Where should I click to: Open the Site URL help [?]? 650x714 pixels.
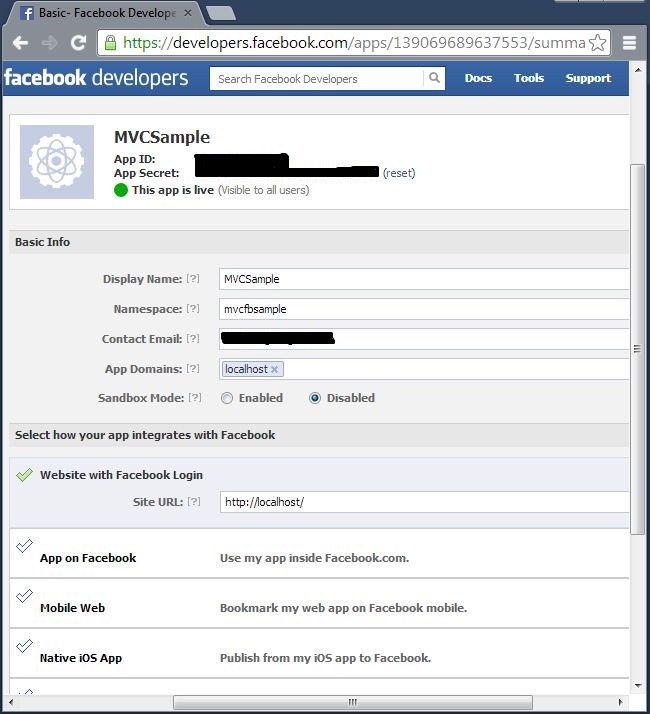tap(194, 501)
